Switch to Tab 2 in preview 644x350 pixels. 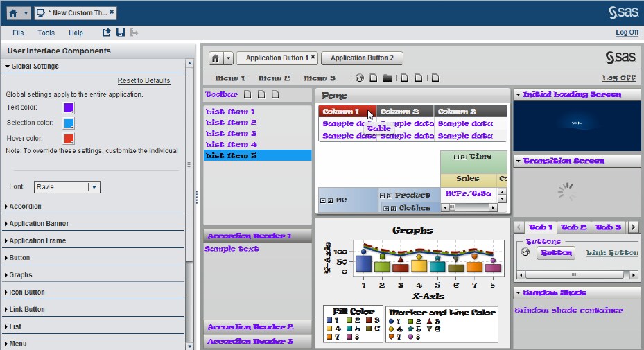coord(573,227)
